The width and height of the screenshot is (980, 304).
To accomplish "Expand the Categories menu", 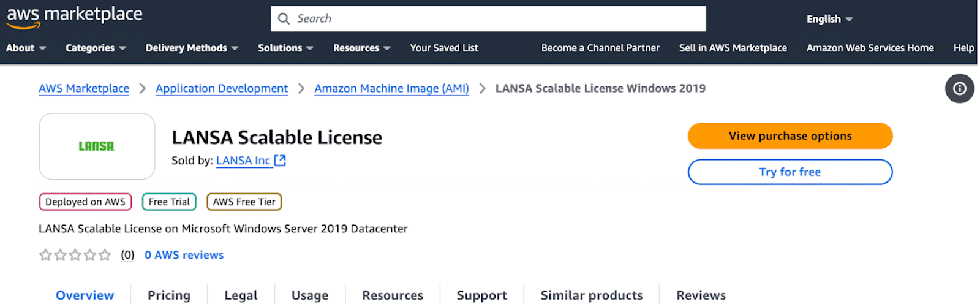I will coord(96,48).
